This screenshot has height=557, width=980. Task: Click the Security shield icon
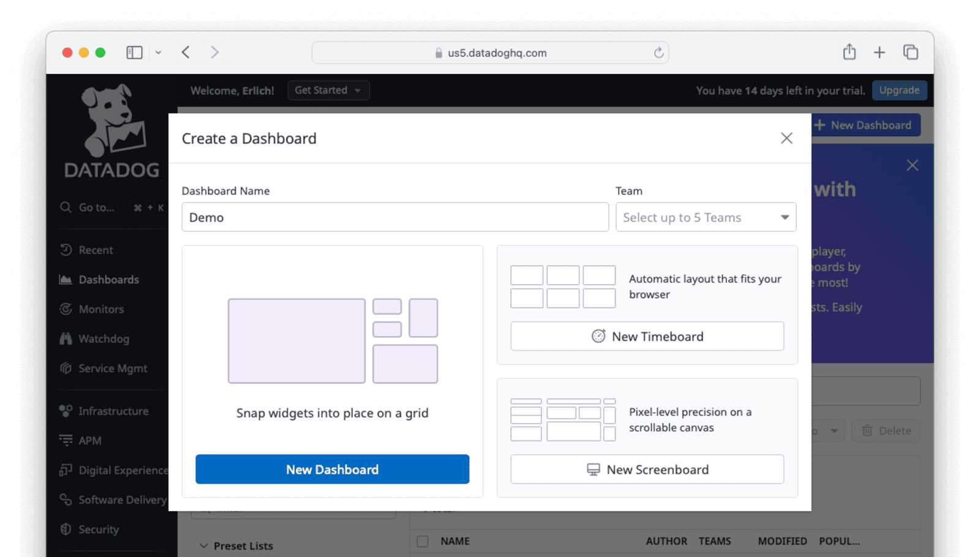66,529
